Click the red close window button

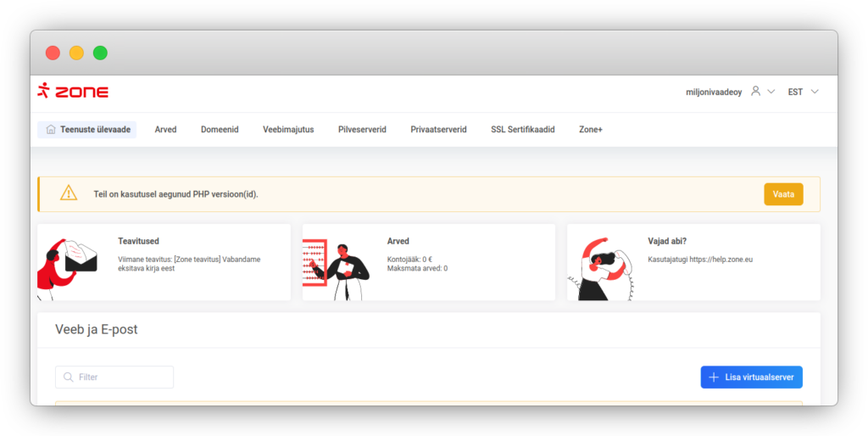[x=53, y=53]
